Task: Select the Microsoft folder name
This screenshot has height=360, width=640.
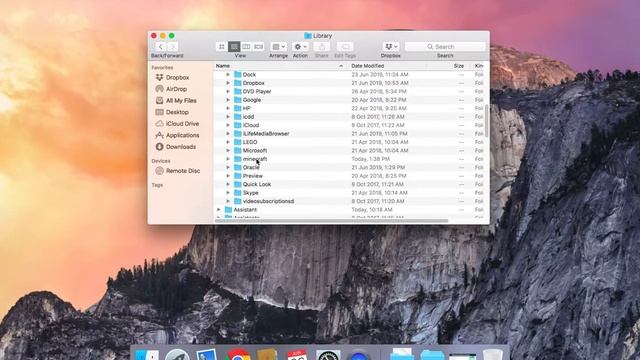Action: click(255, 151)
